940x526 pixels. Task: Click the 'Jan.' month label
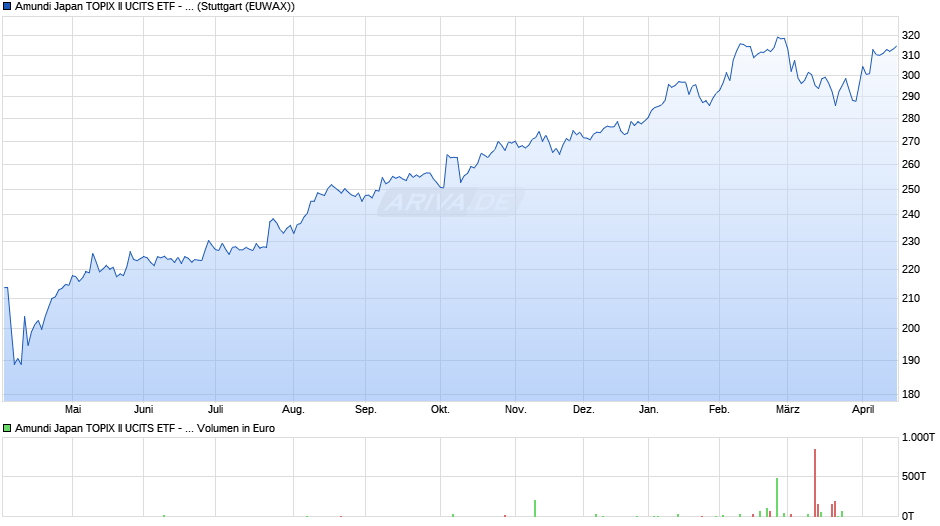(649, 409)
